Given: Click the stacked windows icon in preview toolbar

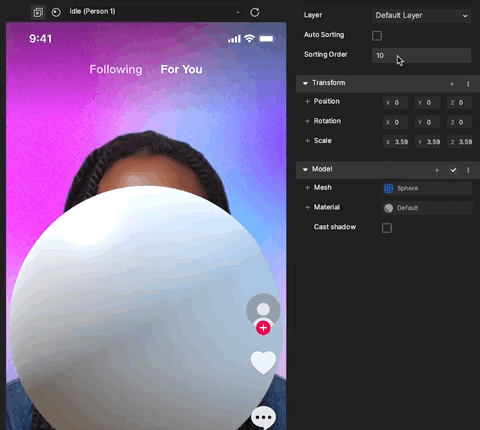Looking at the screenshot, I should click(38, 13).
